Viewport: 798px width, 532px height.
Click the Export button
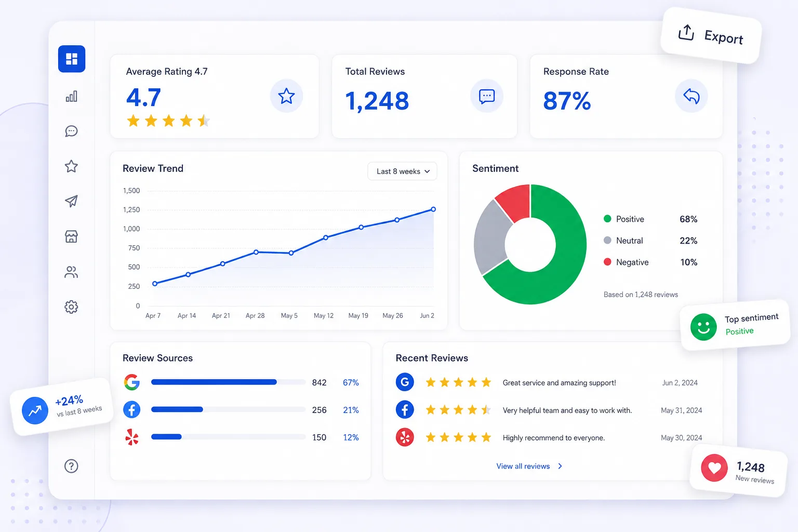[x=711, y=35]
